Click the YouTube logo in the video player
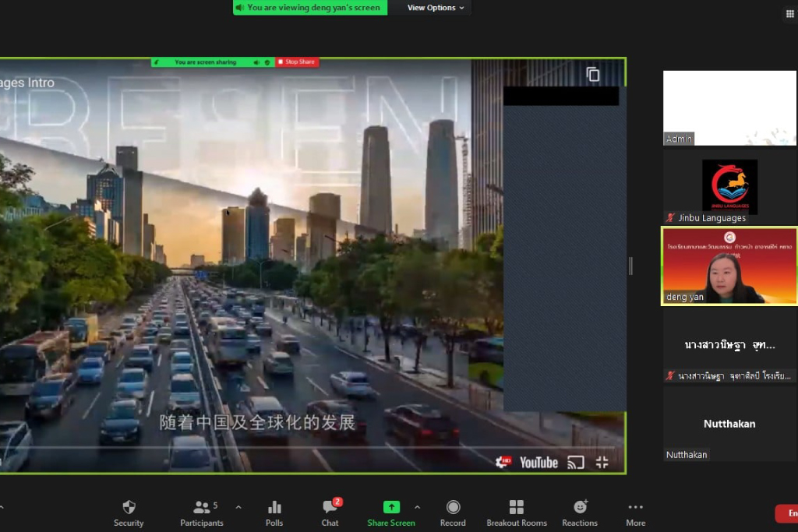This screenshot has height=532, width=798. tap(538, 463)
